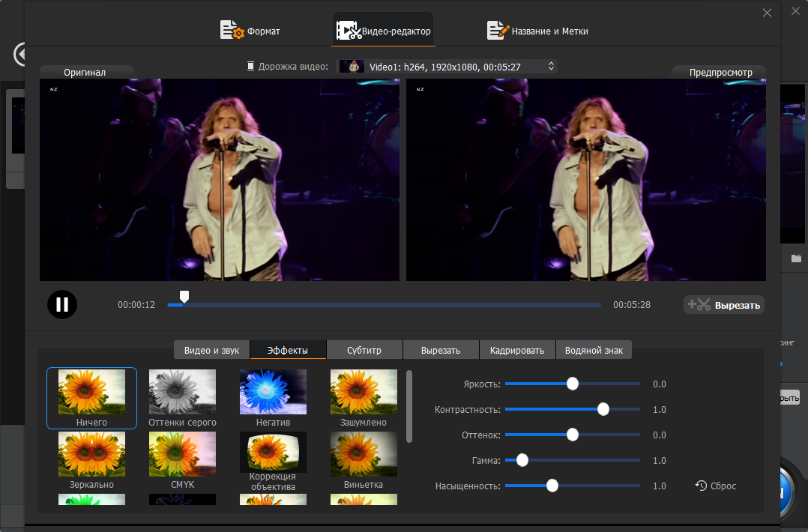Click the total duration 00:05:28 readout
Screen dimensions: 808x532
(632, 305)
